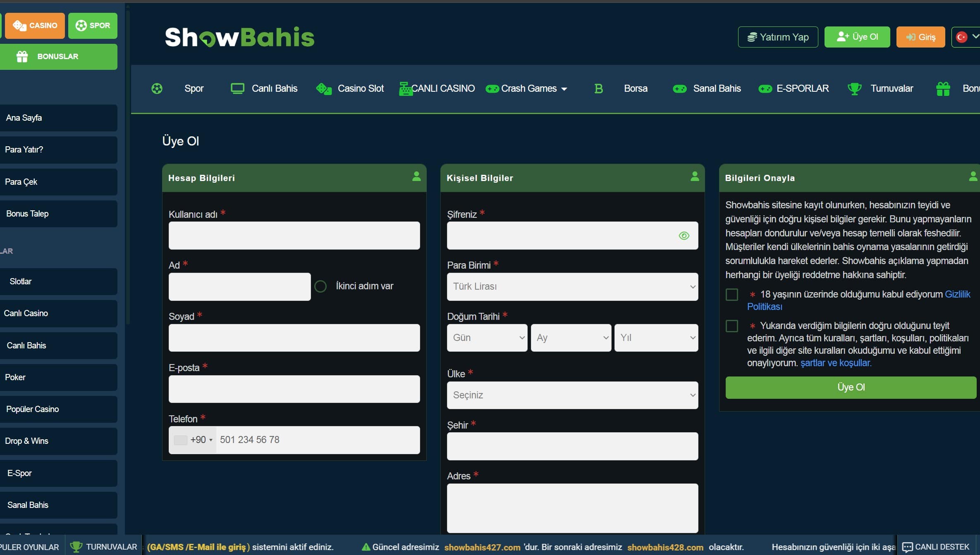
Task: Click the Ad first name input field
Action: click(x=239, y=286)
